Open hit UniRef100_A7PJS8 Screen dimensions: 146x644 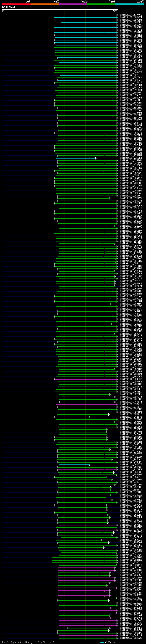pyautogui.click(x=131, y=30)
